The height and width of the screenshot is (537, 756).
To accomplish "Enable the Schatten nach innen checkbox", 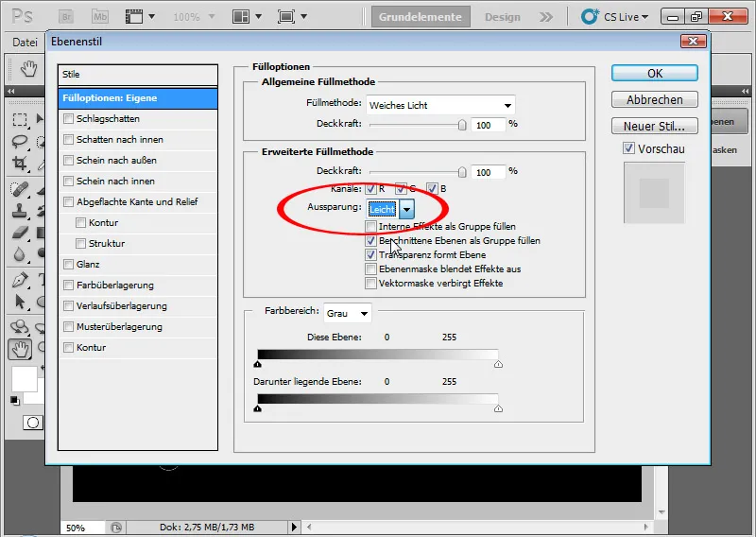I will pos(68,139).
